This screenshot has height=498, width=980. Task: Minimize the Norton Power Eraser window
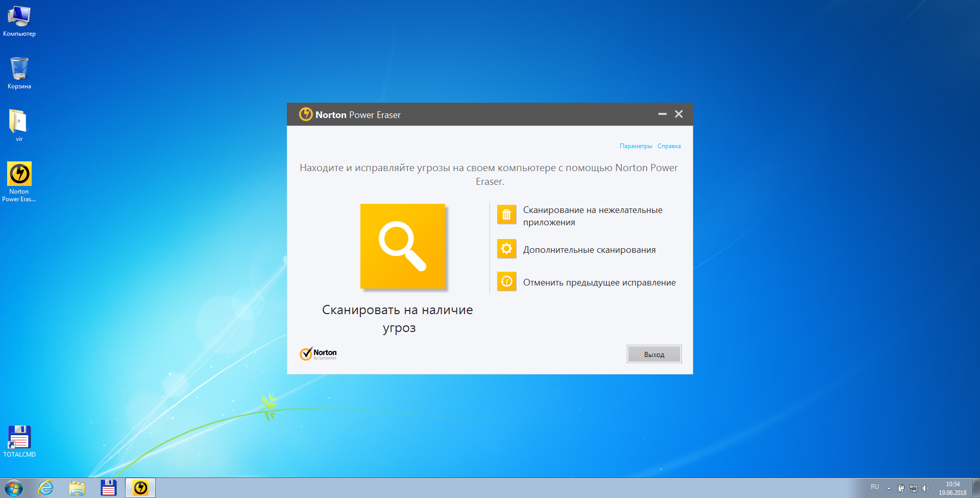pyautogui.click(x=663, y=114)
